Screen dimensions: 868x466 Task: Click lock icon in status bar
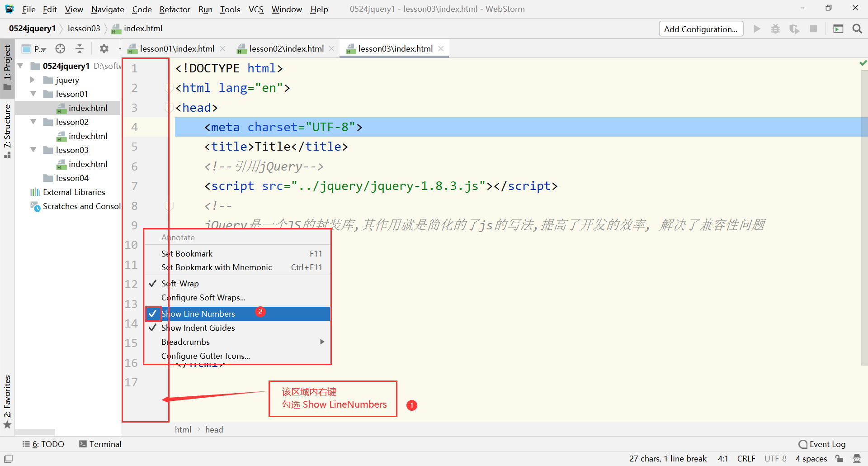click(840, 458)
